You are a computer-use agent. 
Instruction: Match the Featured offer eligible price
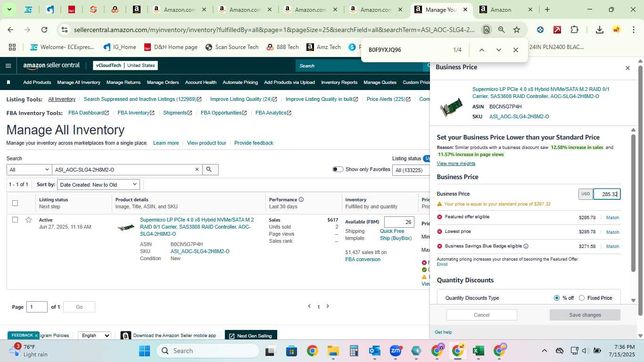coord(612,218)
